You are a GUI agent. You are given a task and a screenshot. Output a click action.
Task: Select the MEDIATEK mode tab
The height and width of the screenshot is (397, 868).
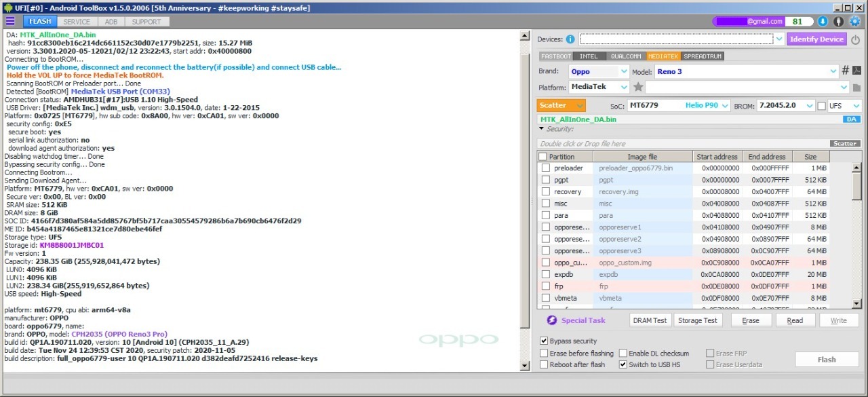pyautogui.click(x=664, y=56)
